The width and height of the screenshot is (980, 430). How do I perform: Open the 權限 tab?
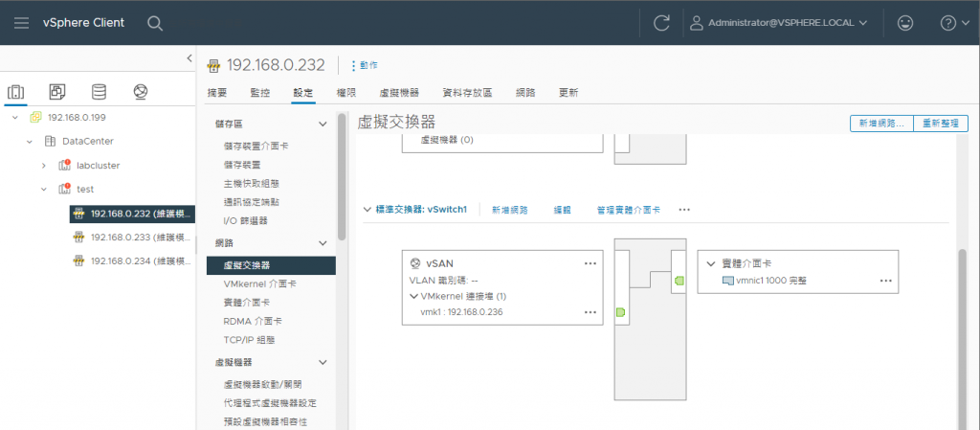coord(346,93)
